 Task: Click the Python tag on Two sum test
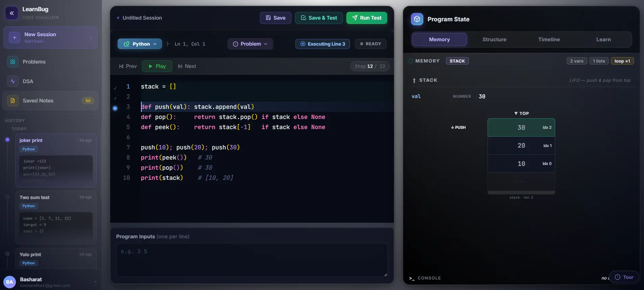click(29, 206)
